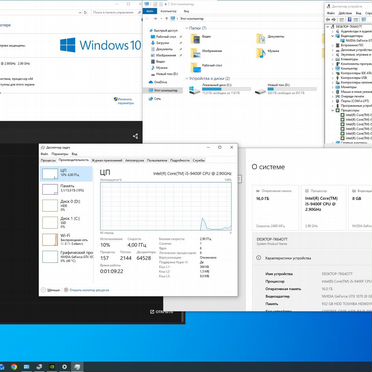
Task: Open Вид menu in Task Manager
Action: click(74, 154)
